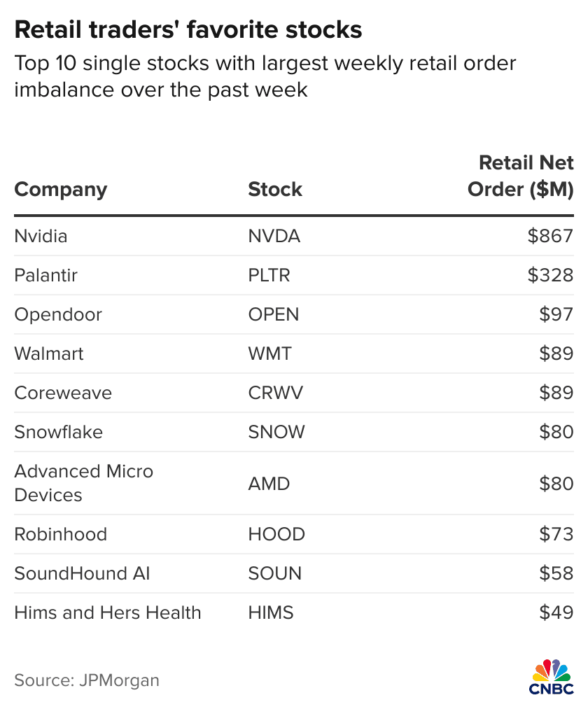The image size is (588, 714).
Task: Click the Company column header
Action: 61,190
